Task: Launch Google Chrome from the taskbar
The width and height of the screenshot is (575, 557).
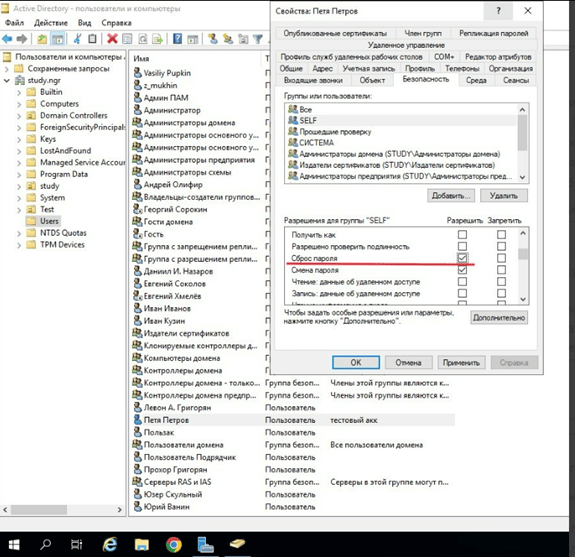Action: point(173,545)
